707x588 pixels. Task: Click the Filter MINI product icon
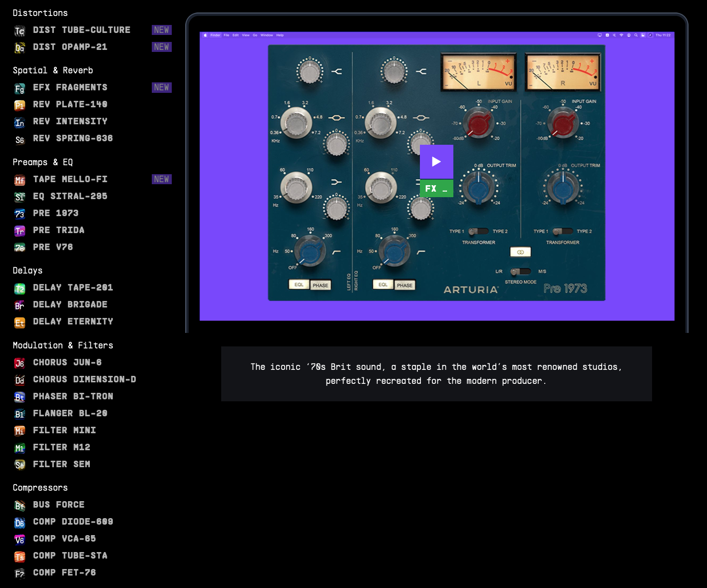click(19, 431)
